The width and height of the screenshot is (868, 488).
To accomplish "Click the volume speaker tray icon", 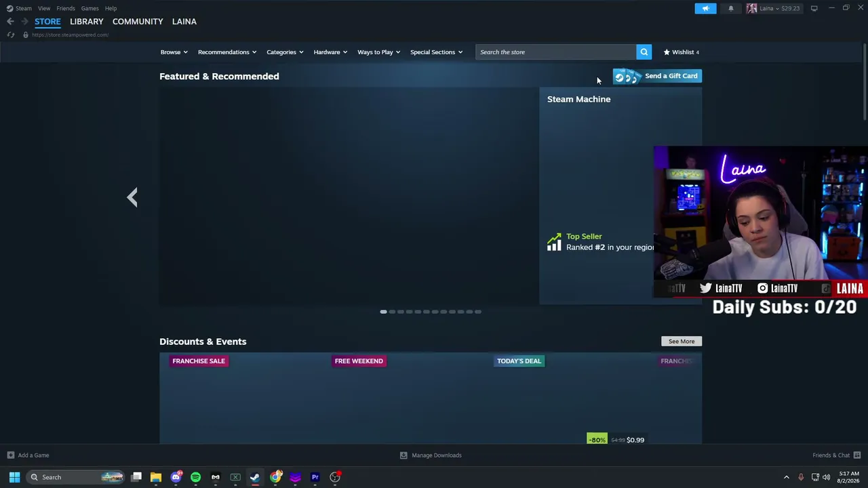I will [826, 477].
